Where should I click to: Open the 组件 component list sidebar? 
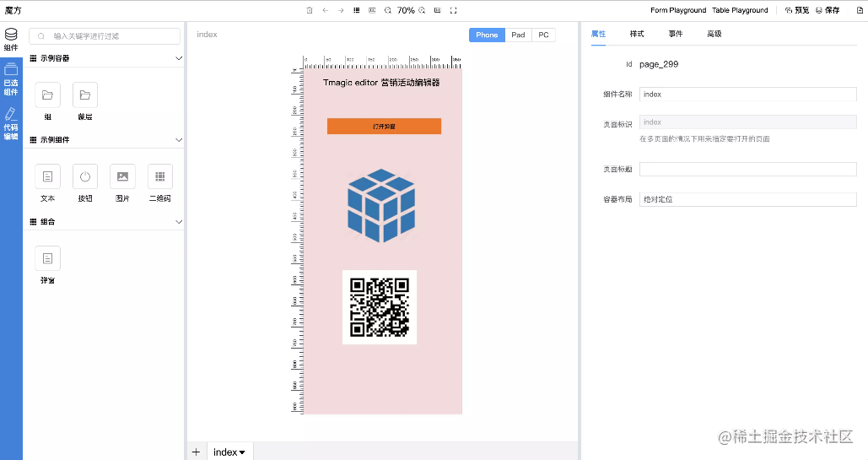[11, 40]
